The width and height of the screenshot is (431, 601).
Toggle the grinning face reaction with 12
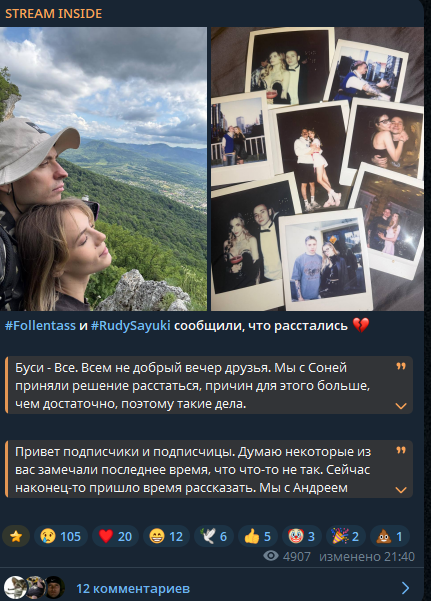tap(166, 536)
